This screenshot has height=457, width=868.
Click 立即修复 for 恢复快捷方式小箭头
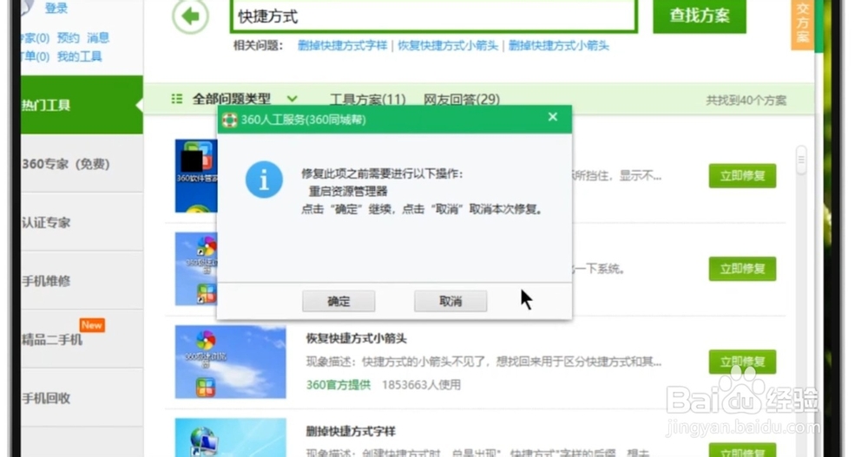click(x=742, y=362)
